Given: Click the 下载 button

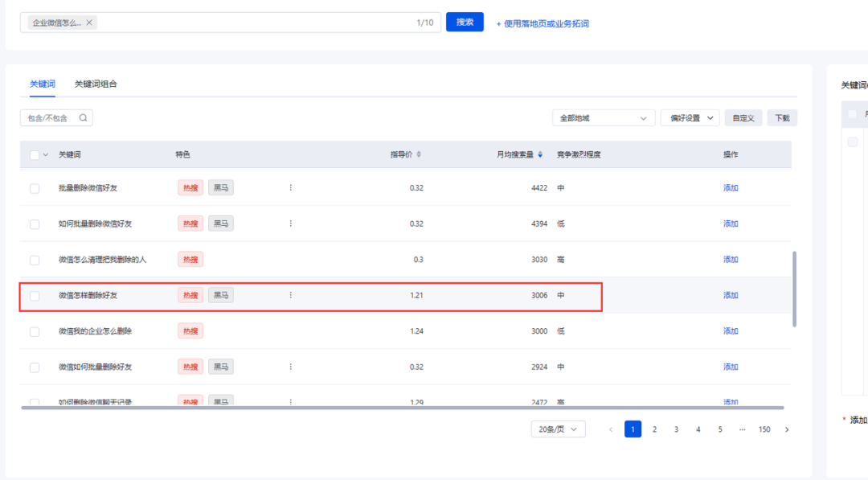Looking at the screenshot, I should coord(782,118).
